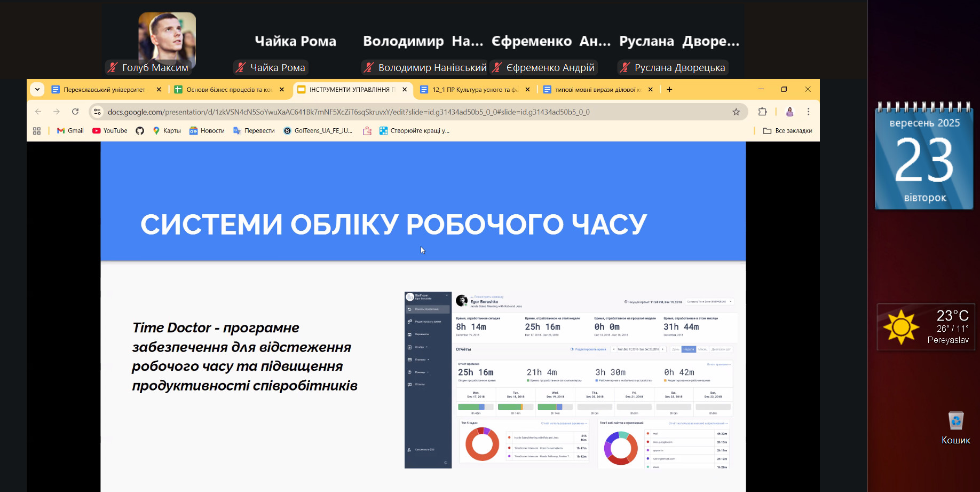Bookmark this page with the star icon
Image resolution: width=980 pixels, height=492 pixels.
736,112
